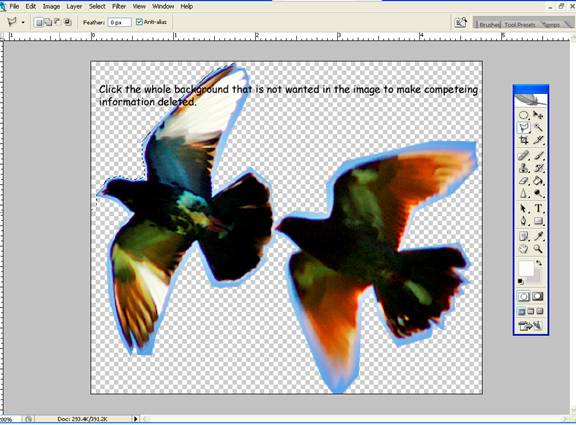Select the Magic Wand tool
Image resolution: width=576 pixels, height=425 pixels.
coord(538,128)
